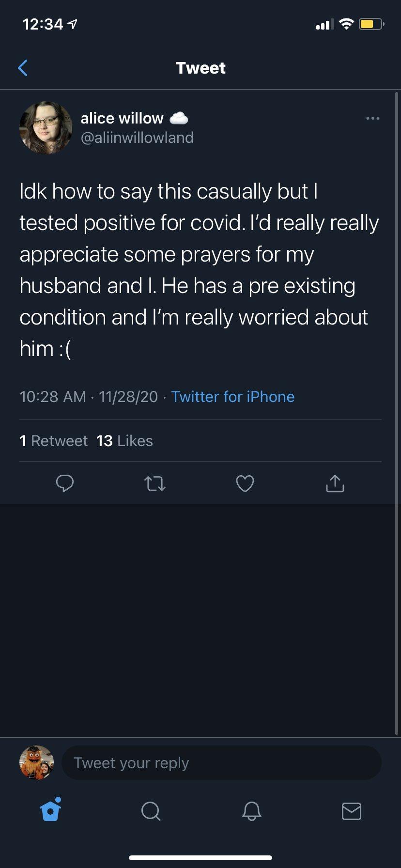401x868 pixels.
Task: View the 1 Retweet list
Action: pos(54,441)
